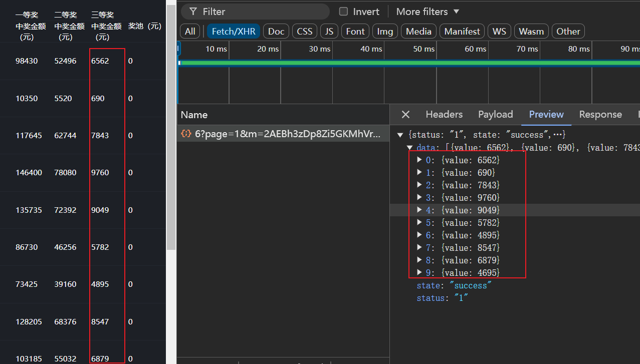640x364 pixels.
Task: Click the 二等奖 column header
Action: 69,26
